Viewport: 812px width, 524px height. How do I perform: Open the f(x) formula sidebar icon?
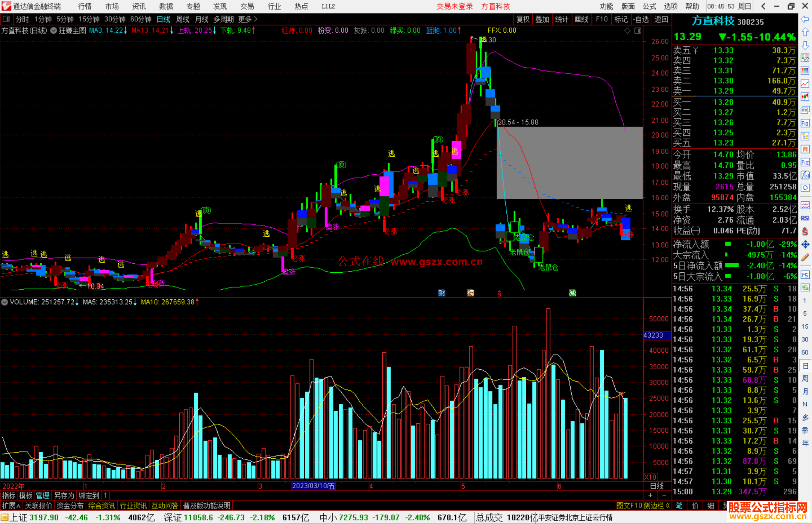pos(805,175)
